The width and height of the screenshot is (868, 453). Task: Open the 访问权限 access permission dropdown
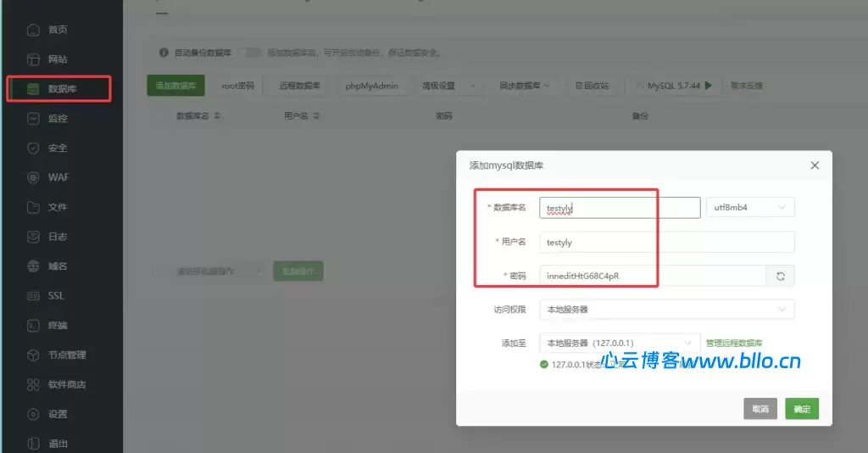pyautogui.click(x=666, y=310)
